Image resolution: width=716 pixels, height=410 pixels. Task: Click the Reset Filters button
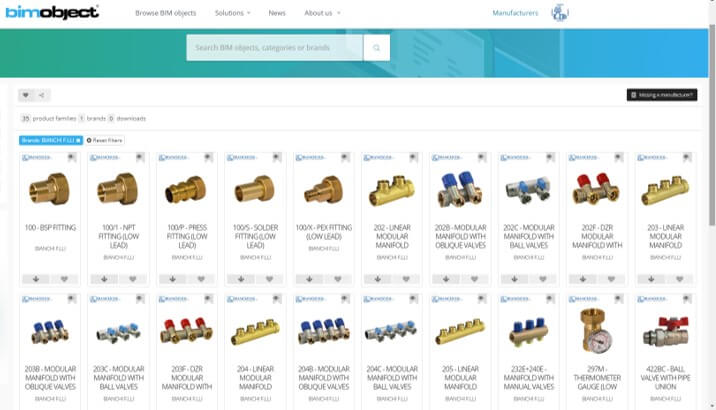[x=105, y=140]
